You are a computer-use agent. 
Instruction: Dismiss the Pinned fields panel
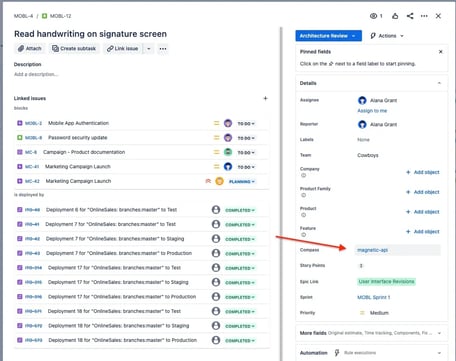pyautogui.click(x=441, y=52)
